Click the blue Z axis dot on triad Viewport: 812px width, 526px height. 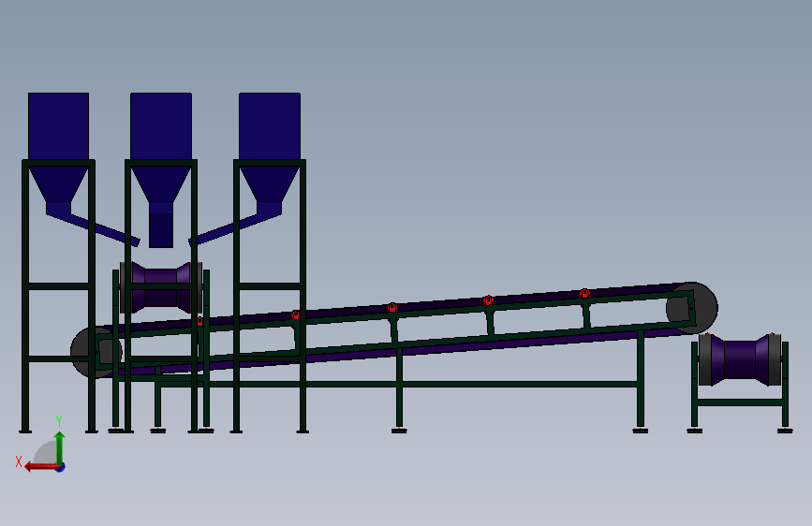[61, 468]
